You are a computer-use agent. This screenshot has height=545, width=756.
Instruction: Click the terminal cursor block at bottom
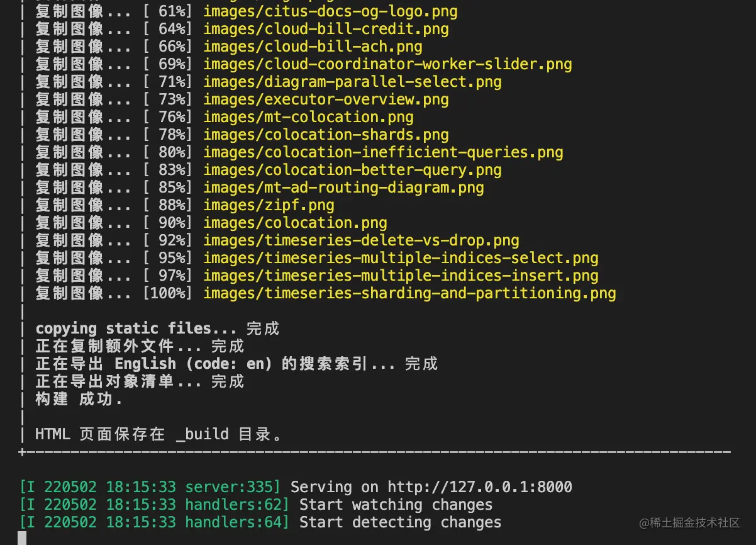22,539
